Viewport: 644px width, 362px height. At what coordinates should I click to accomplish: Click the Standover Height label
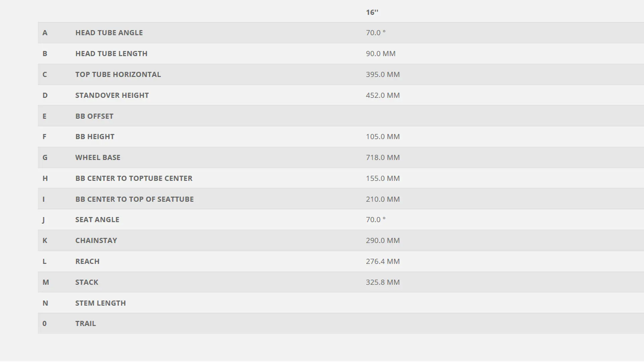[112, 95]
